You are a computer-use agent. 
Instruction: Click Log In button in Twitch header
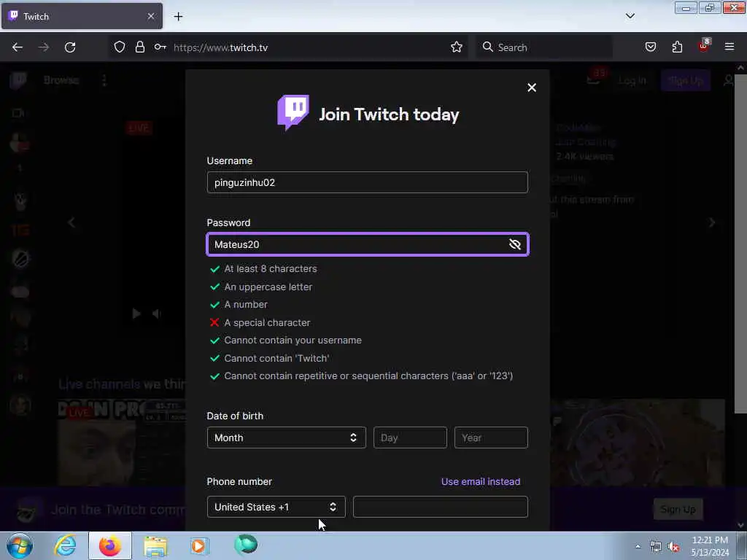point(632,80)
